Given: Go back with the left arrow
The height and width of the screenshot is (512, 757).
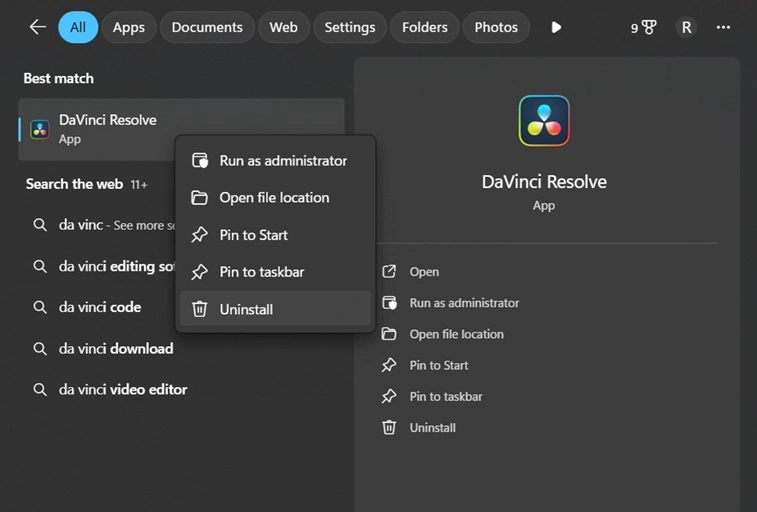Looking at the screenshot, I should click(38, 27).
